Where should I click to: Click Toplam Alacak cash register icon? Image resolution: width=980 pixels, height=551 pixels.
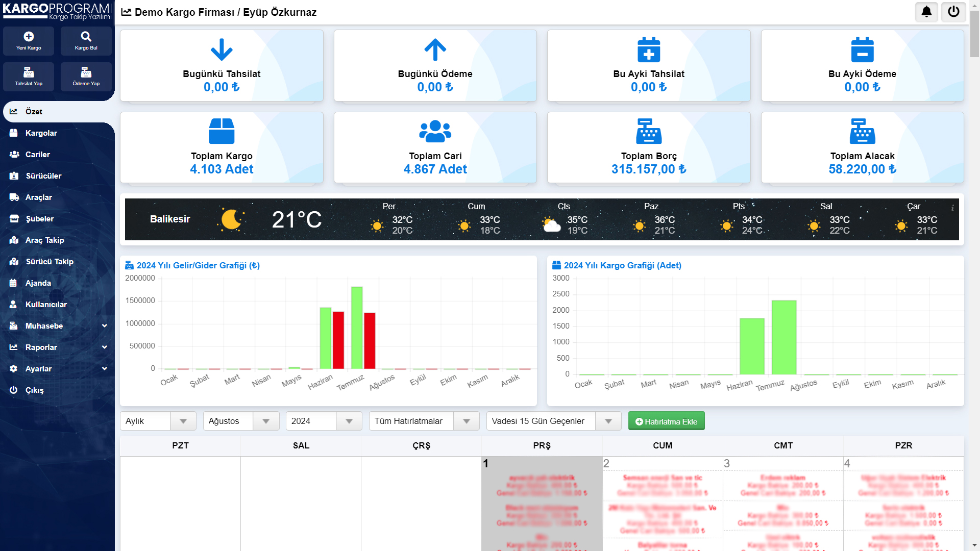tap(862, 131)
